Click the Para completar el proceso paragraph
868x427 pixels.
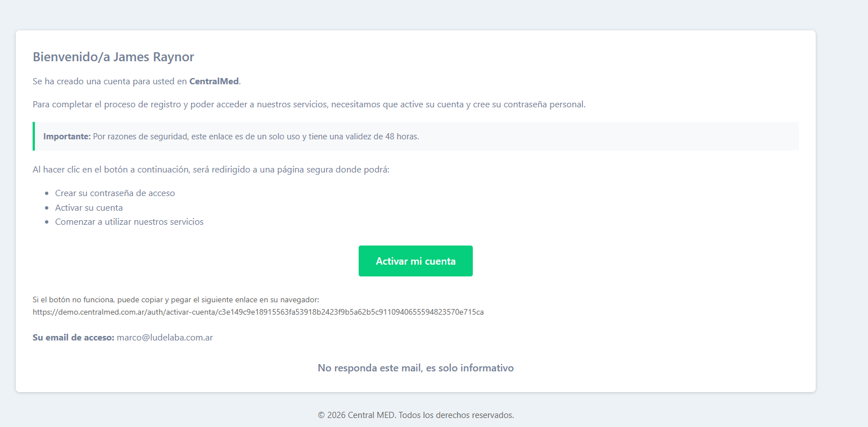click(x=309, y=105)
